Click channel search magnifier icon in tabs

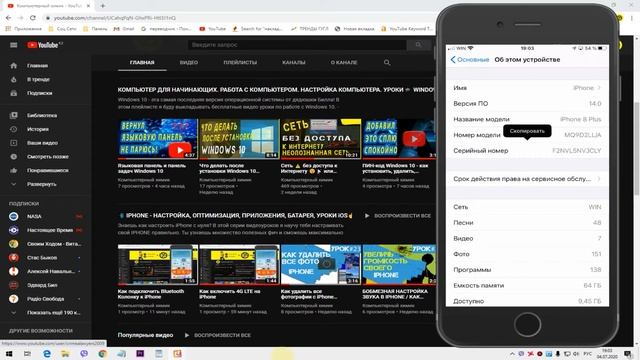click(387, 62)
